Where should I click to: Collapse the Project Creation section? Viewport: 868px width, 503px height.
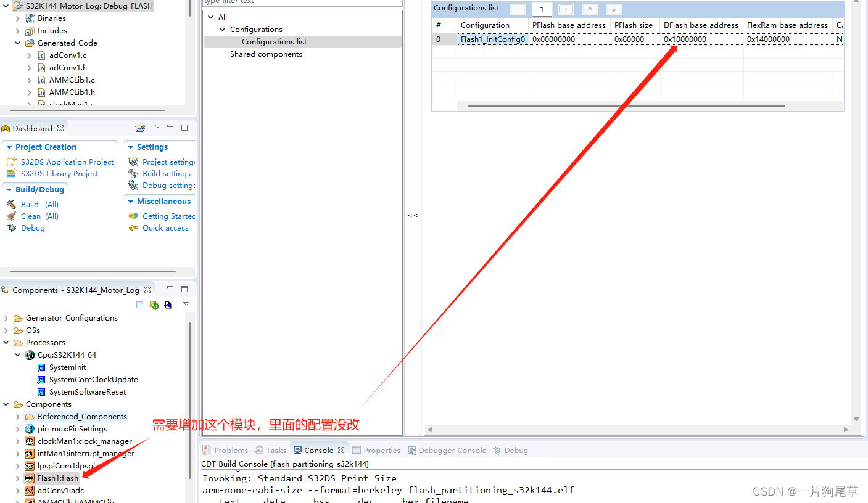click(x=9, y=147)
